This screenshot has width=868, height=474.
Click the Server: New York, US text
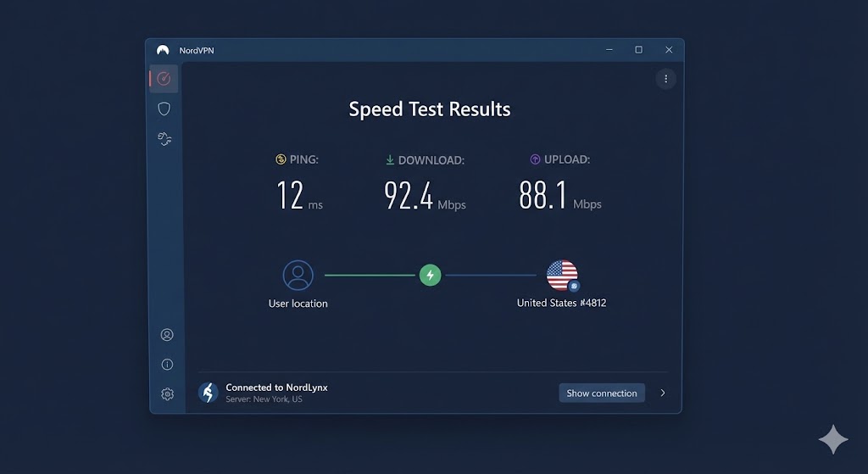click(x=264, y=399)
